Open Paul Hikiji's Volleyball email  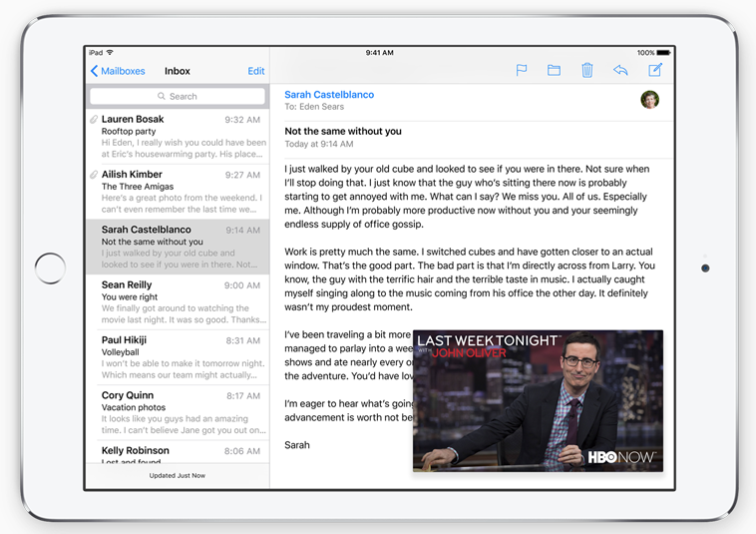(x=180, y=357)
